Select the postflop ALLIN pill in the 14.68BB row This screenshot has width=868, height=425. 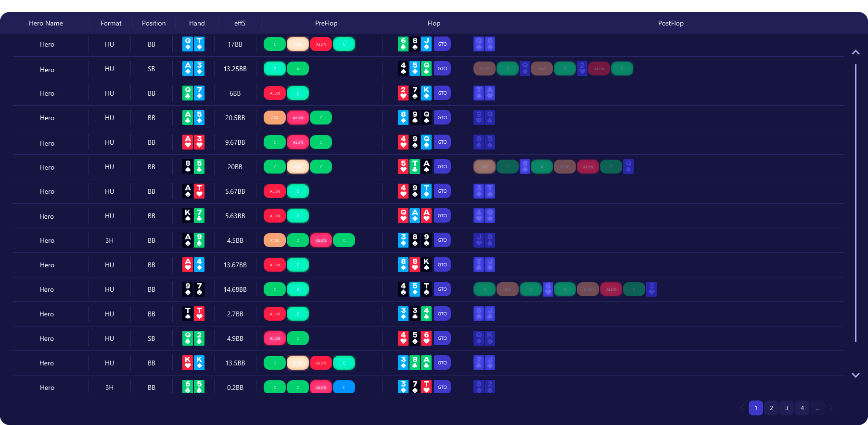coord(611,289)
